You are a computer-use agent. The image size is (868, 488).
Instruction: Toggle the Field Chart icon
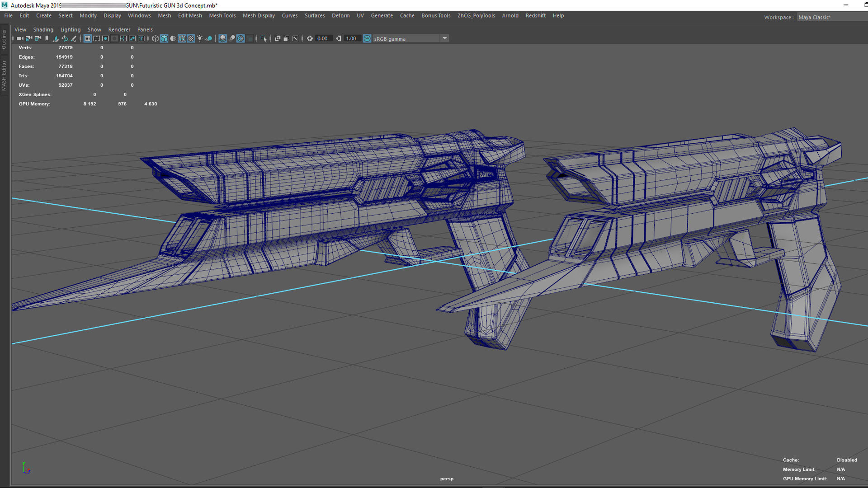coord(123,38)
